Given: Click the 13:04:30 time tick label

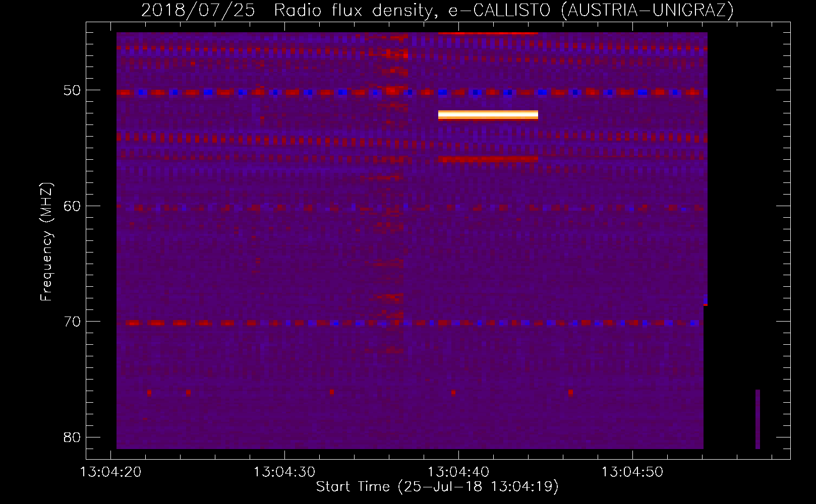Looking at the screenshot, I should (x=284, y=472).
